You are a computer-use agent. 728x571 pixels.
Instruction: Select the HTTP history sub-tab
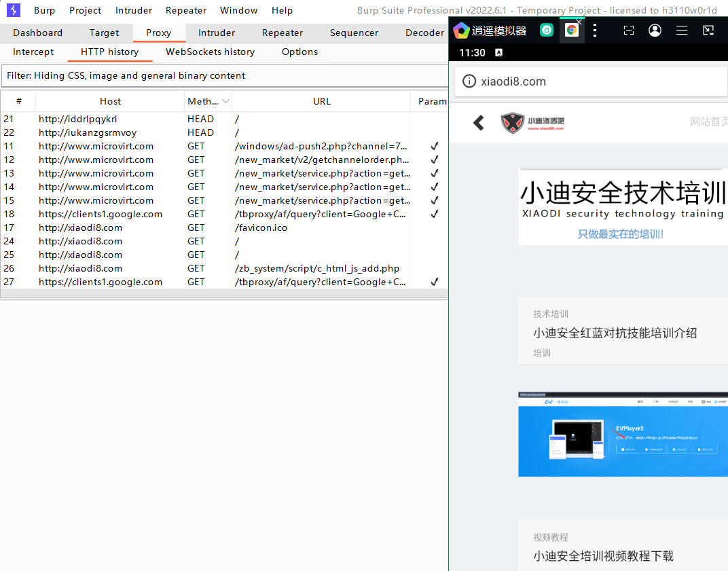(x=109, y=52)
